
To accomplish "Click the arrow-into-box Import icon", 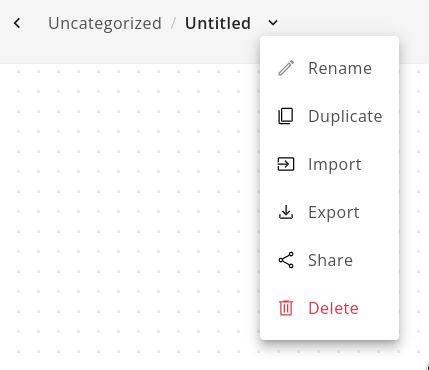I will click(x=286, y=164).
